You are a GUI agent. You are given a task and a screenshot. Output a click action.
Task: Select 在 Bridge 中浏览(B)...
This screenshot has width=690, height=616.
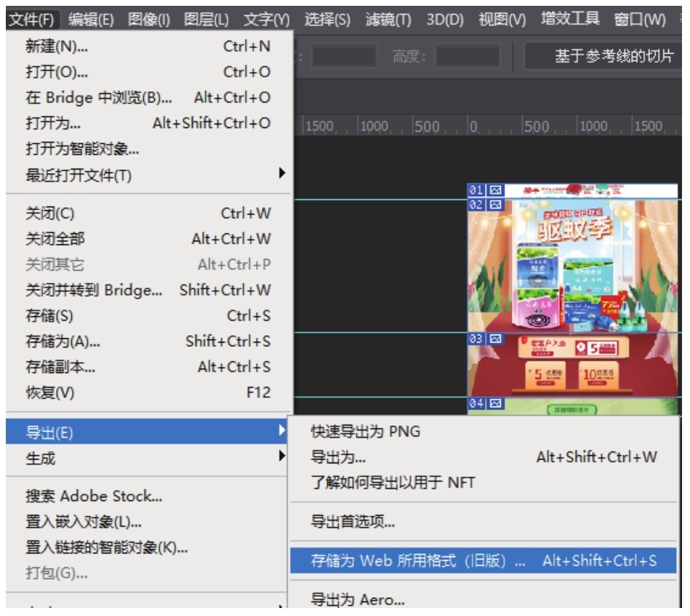(149, 97)
